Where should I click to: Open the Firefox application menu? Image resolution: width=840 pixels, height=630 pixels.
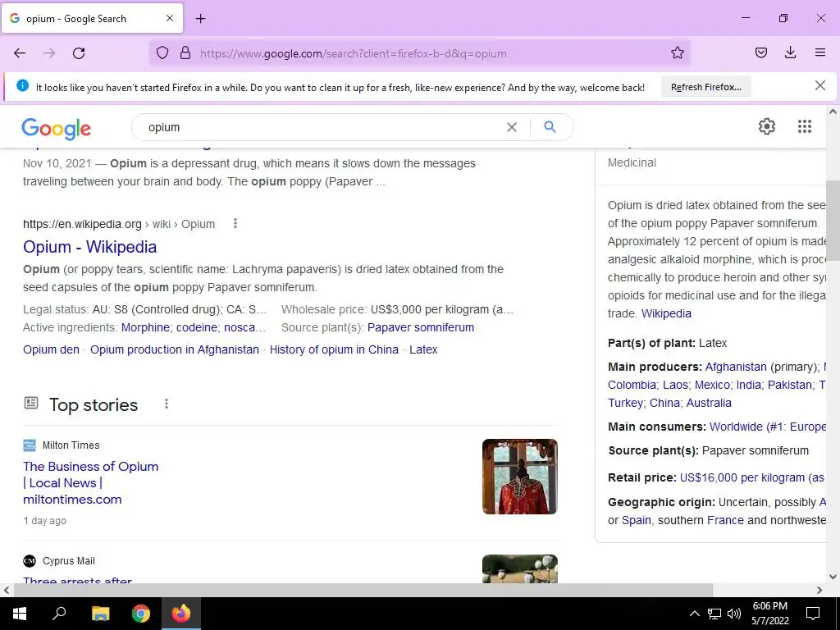[x=819, y=53]
